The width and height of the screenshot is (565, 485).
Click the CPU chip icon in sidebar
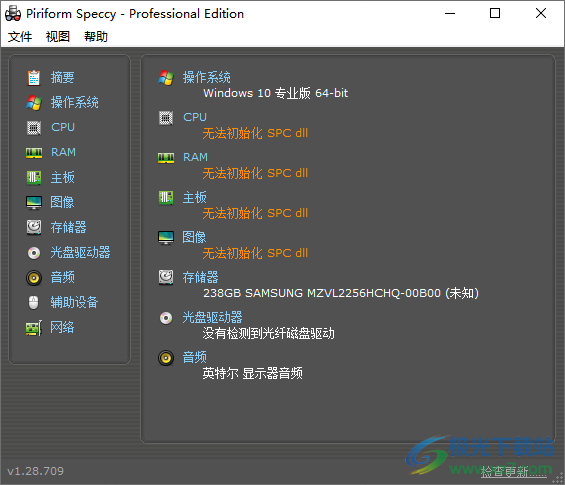(34, 128)
